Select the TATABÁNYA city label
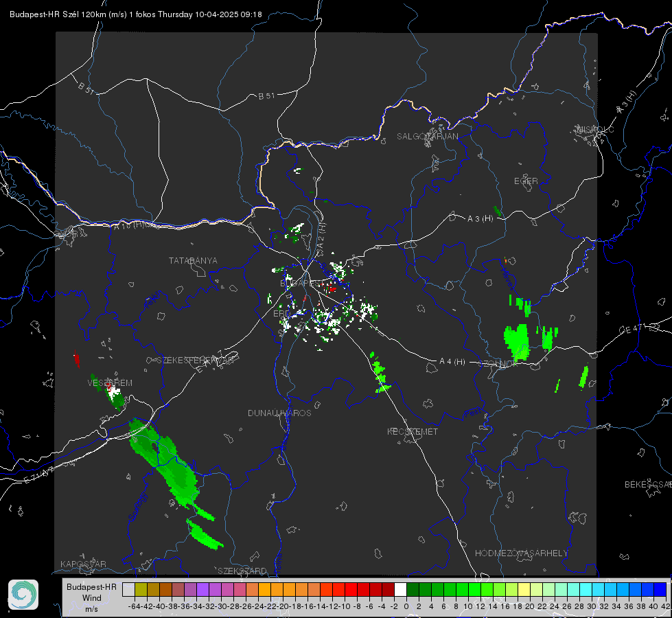The width and height of the screenshot is (672, 618). pos(193,261)
